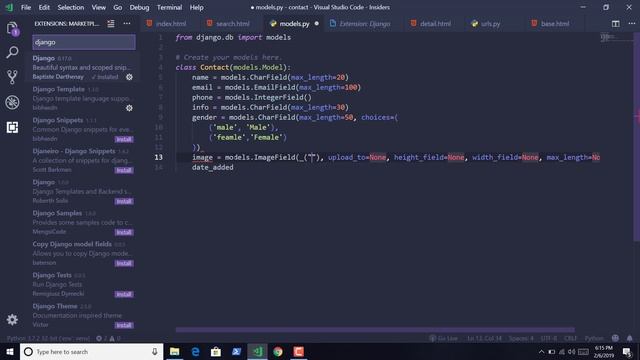Open the Edit menu

click(x=44, y=7)
